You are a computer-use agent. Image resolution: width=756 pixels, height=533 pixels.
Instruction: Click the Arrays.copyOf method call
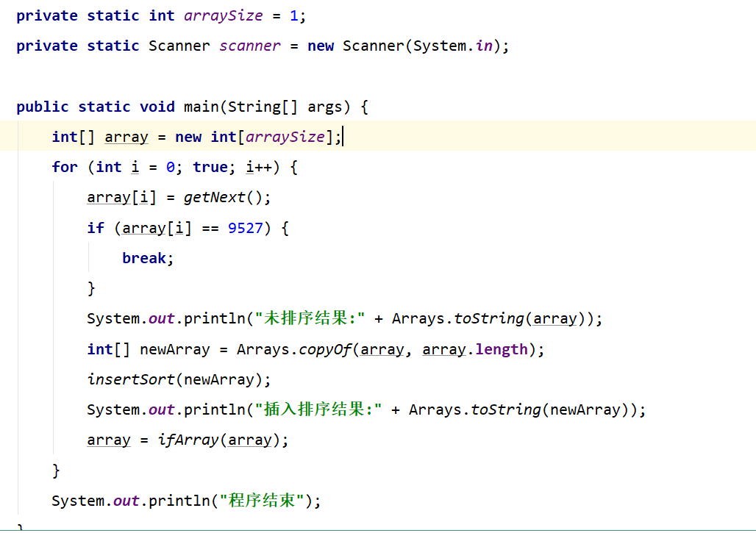pyautogui.click(x=293, y=349)
